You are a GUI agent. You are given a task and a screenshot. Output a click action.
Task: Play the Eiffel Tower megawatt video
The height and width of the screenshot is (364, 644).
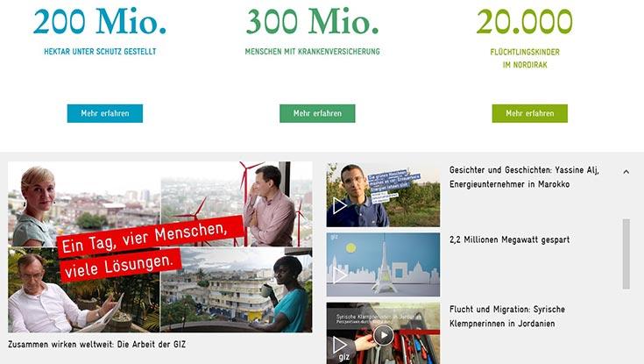(383, 265)
